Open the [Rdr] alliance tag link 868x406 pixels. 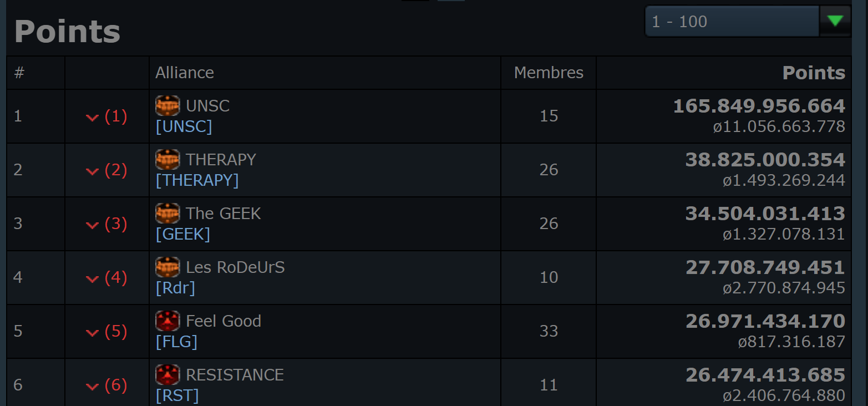click(175, 288)
